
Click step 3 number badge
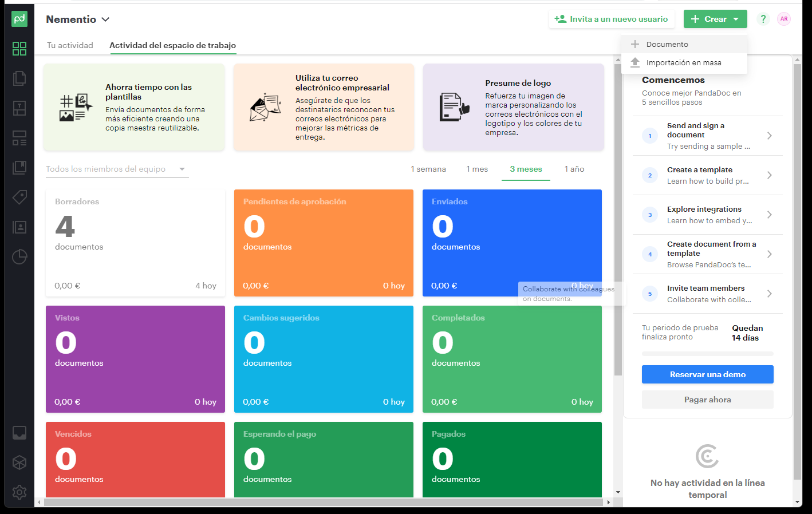pyautogui.click(x=650, y=215)
